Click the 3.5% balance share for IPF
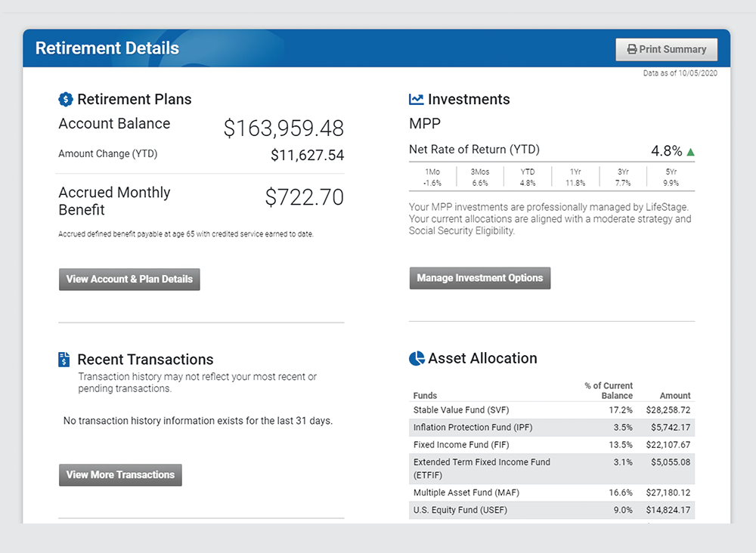Screen dimensions: 756x553 pyautogui.click(x=623, y=428)
